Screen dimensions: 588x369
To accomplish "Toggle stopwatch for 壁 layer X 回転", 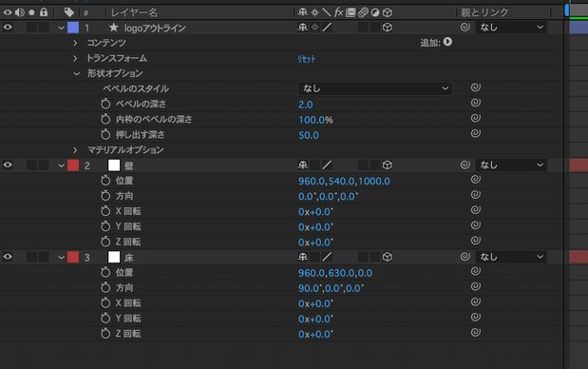I will pos(105,211).
